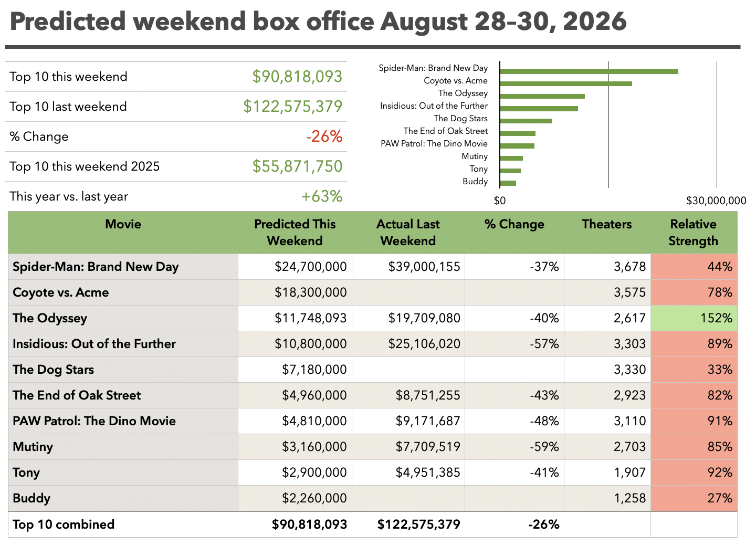Click the "This year vs. last year" label
The width and height of the screenshot is (756, 546).
[x=69, y=196]
